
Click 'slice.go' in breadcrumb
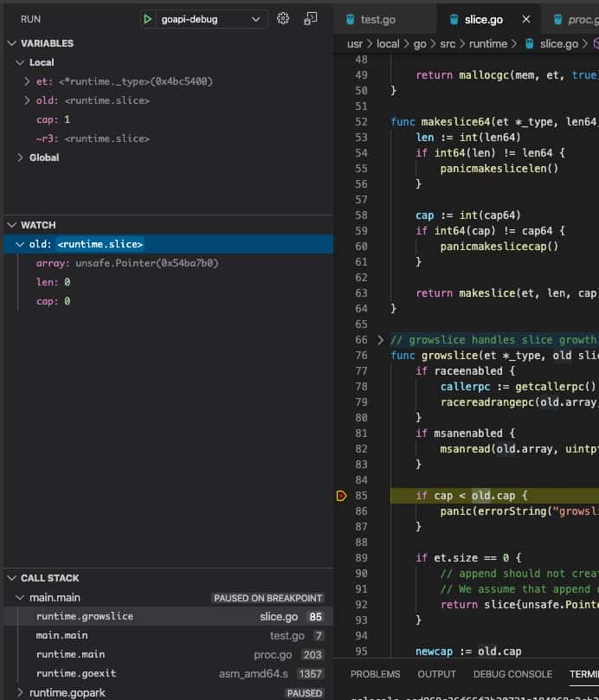pos(559,44)
